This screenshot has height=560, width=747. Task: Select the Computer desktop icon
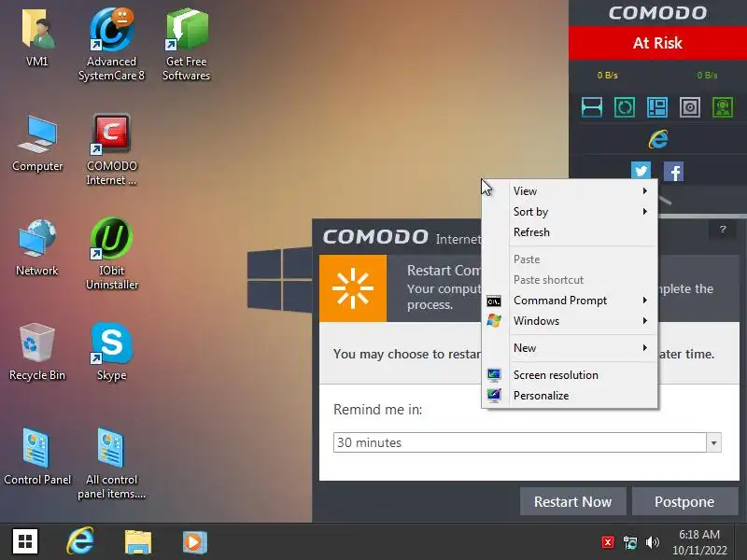[37, 143]
